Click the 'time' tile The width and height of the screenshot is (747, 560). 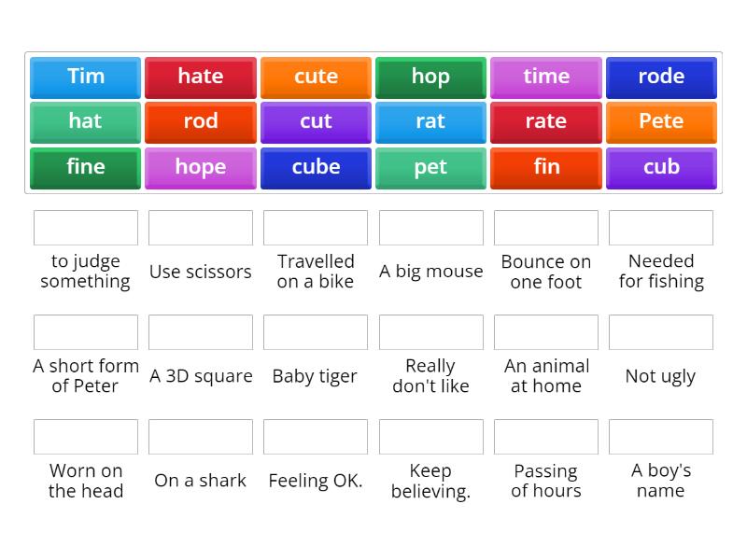click(x=546, y=77)
